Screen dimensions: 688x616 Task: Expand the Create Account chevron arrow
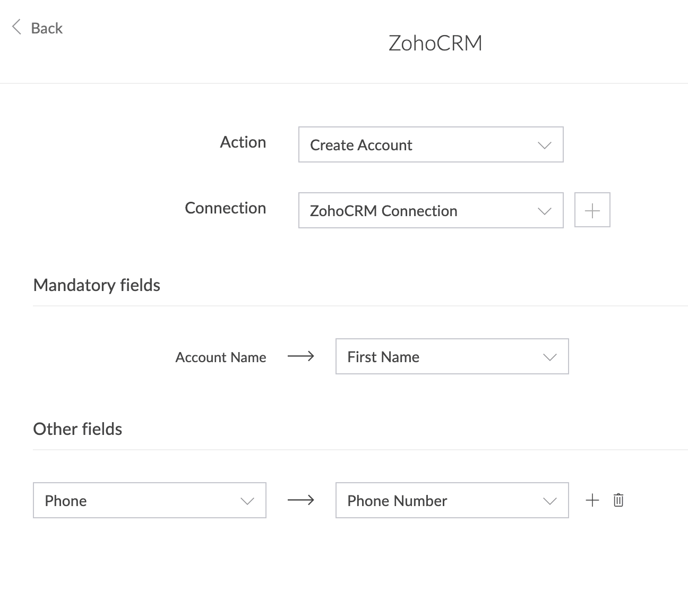545,145
